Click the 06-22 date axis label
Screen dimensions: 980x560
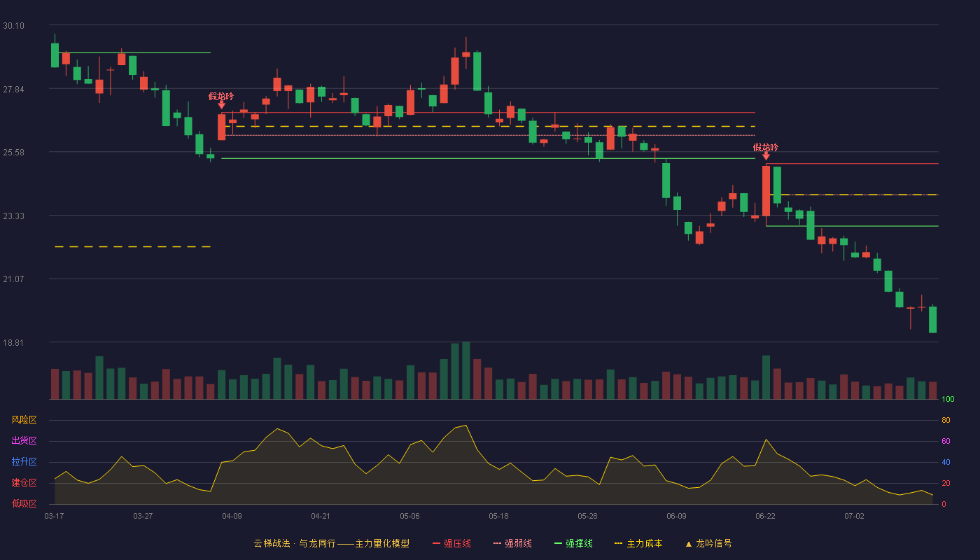pyautogui.click(x=765, y=516)
